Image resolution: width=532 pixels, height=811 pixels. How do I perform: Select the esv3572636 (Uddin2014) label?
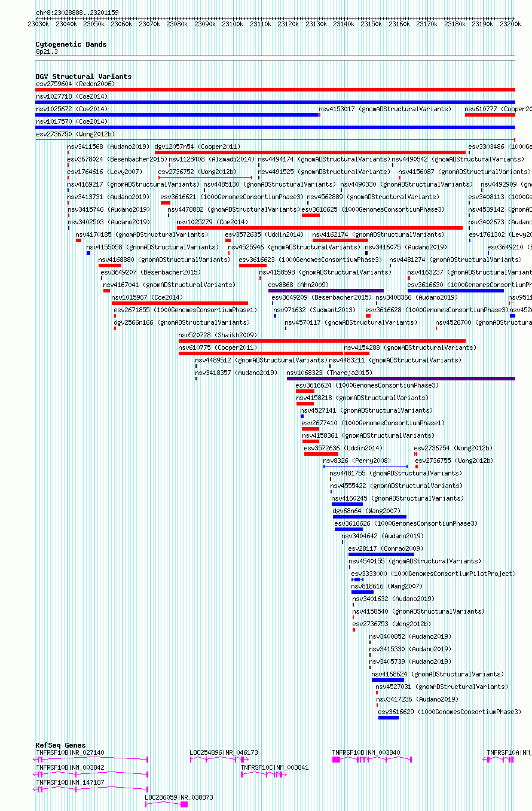(343, 448)
